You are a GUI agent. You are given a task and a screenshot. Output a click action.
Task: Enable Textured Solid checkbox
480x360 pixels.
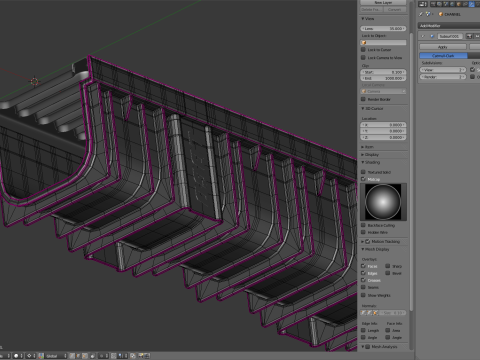[363, 172]
